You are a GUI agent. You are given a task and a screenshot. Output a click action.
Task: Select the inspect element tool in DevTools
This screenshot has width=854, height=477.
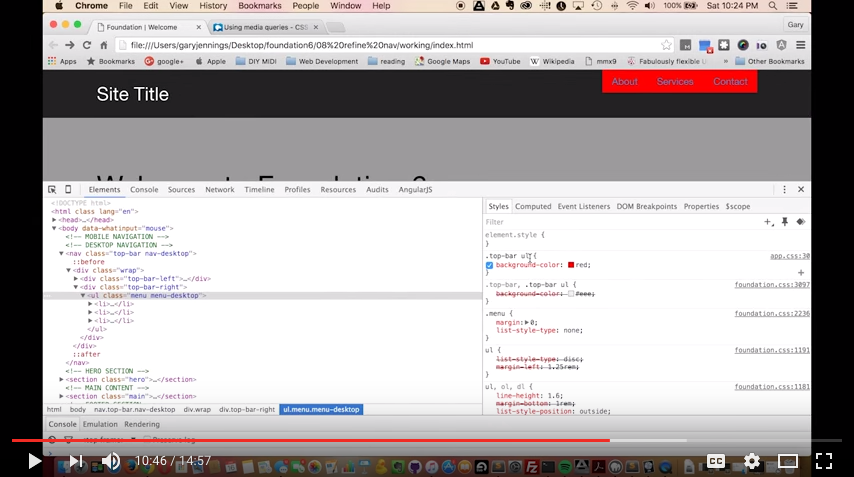[52, 189]
